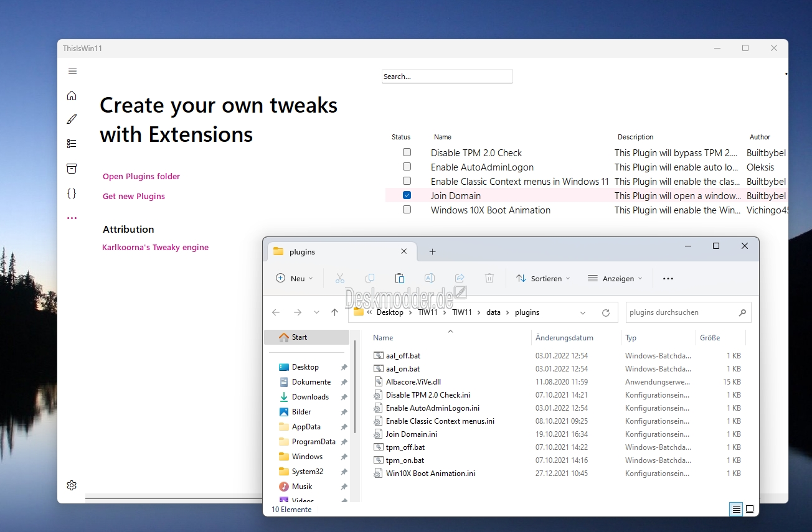
Task: Click the search magnifier in Explorer
Action: click(742, 312)
